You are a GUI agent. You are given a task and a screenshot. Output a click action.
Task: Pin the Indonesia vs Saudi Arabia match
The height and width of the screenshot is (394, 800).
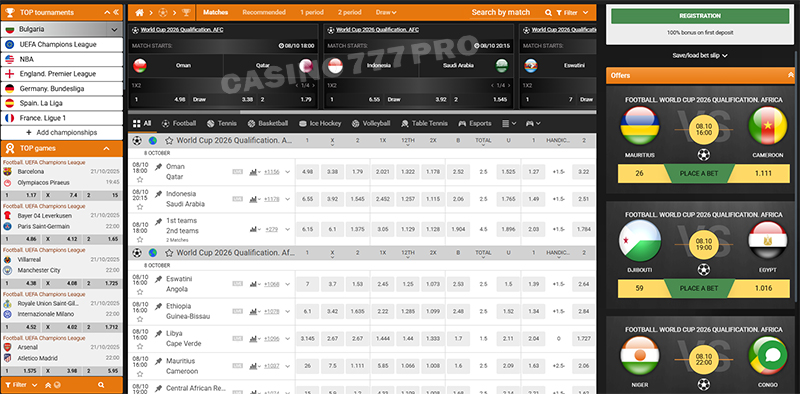point(159,194)
